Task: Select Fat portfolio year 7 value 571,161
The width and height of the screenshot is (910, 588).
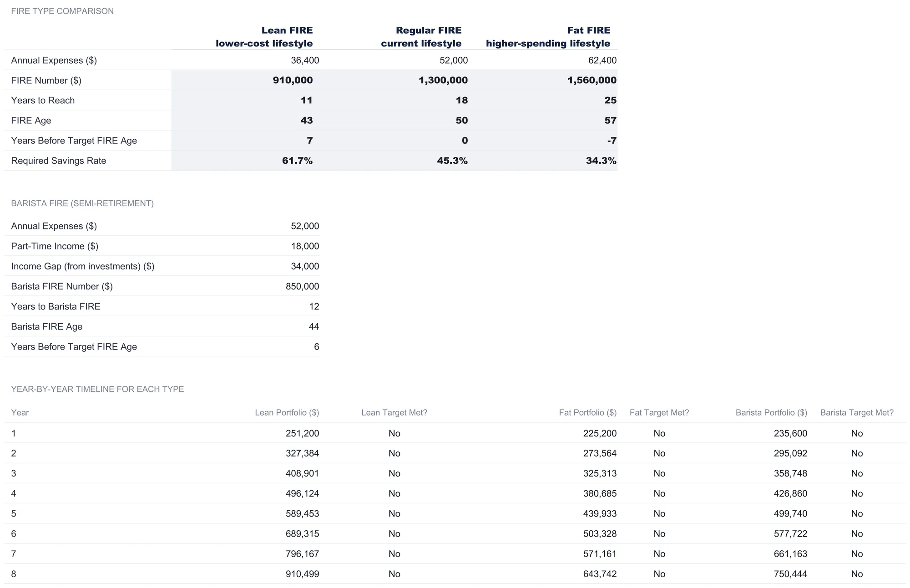Action: click(600, 554)
